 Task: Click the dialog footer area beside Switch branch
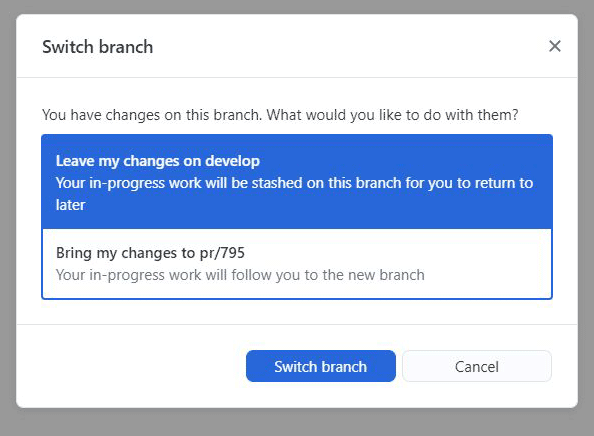tap(131, 366)
